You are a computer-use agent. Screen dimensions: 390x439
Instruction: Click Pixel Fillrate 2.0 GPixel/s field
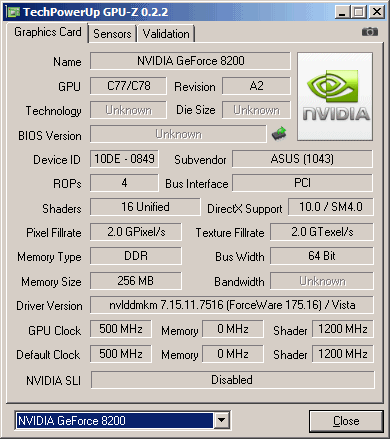(x=136, y=232)
